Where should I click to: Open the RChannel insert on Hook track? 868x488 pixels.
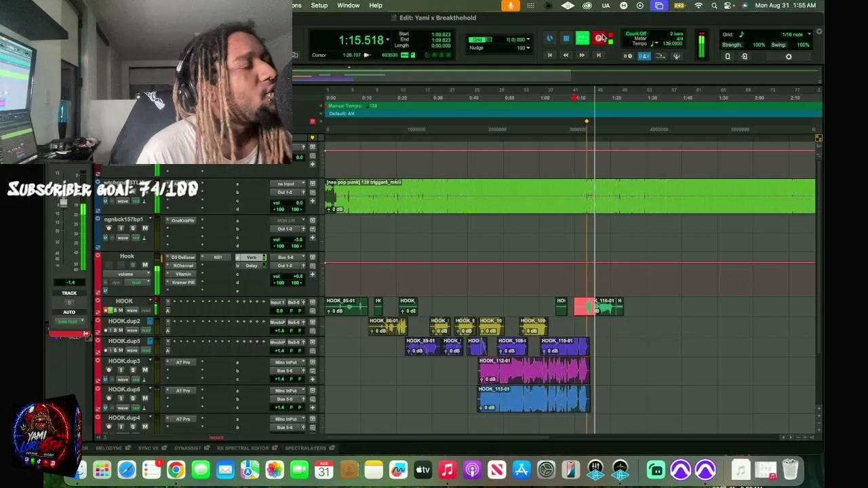183,266
